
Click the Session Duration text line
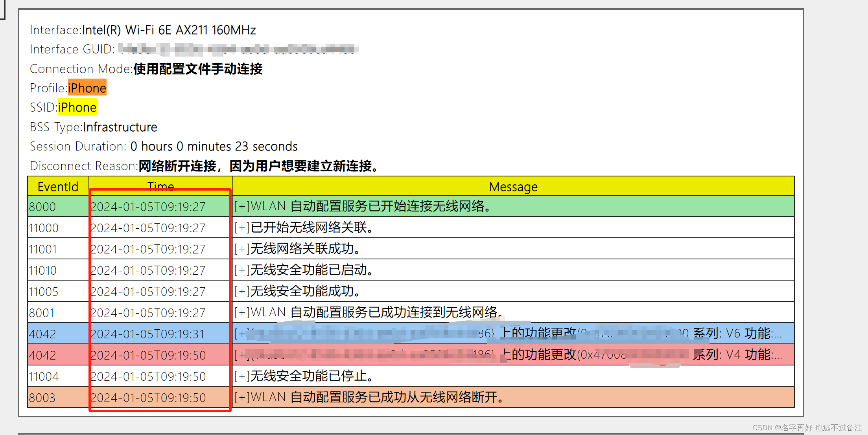(x=164, y=146)
